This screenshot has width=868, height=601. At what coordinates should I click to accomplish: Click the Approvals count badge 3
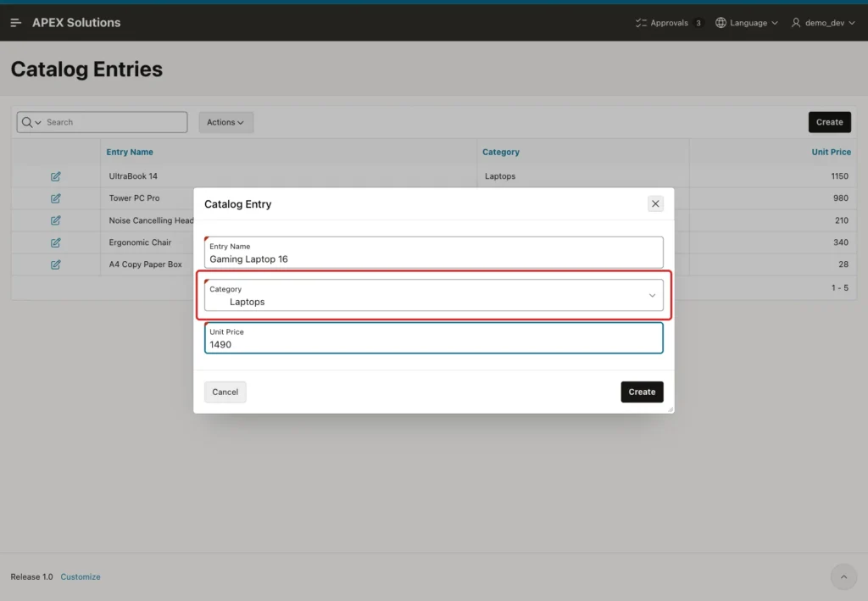(x=698, y=23)
